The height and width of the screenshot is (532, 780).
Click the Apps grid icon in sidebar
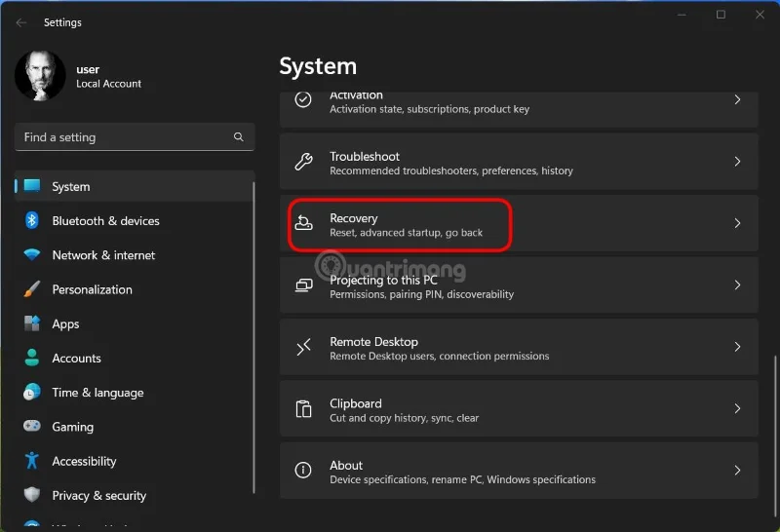coord(32,323)
